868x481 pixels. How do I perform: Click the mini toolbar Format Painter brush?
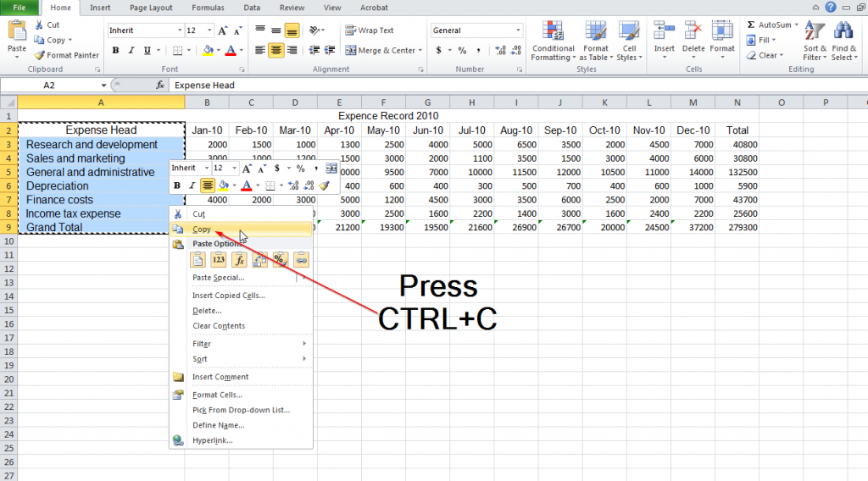[325, 185]
